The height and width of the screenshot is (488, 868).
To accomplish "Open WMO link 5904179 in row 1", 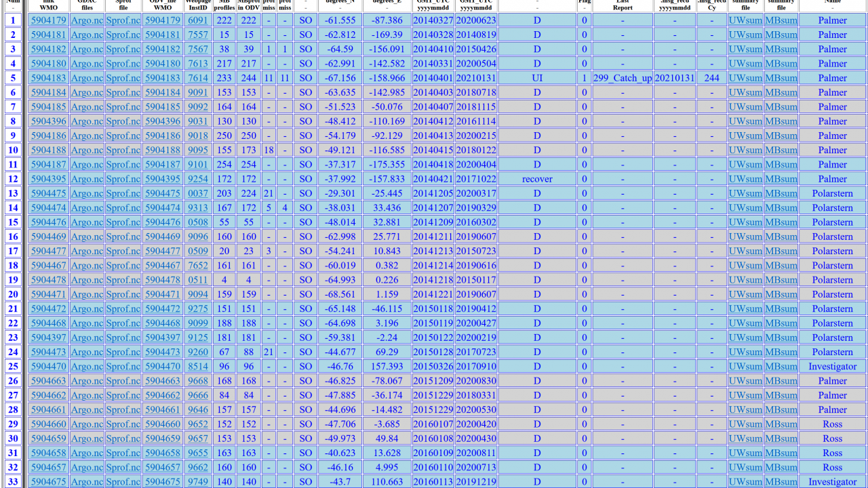I will (x=48, y=20).
